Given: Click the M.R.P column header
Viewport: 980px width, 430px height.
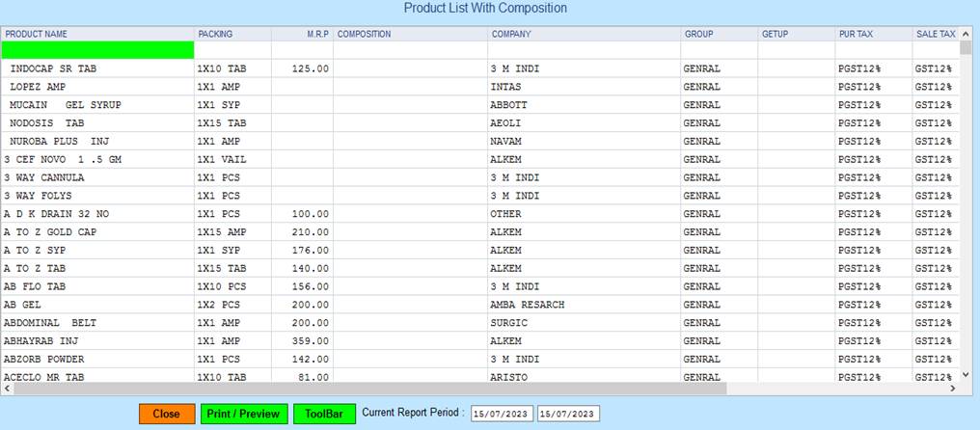Looking at the screenshot, I should coord(317,34).
